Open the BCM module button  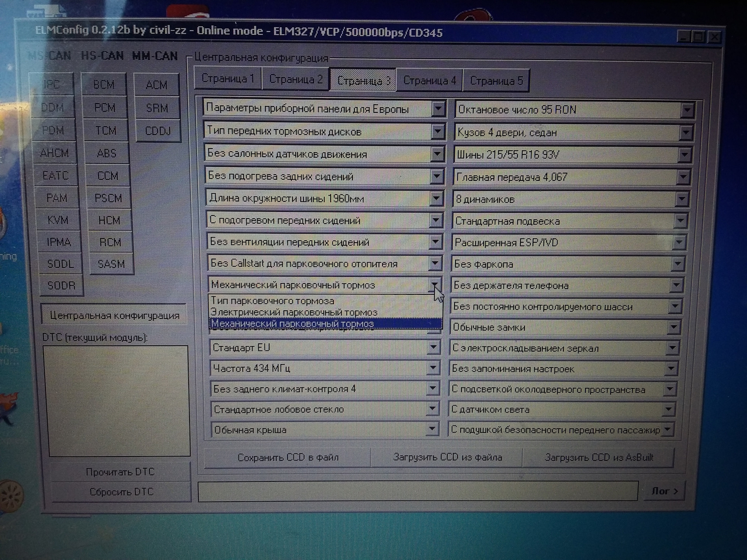pos(104,84)
